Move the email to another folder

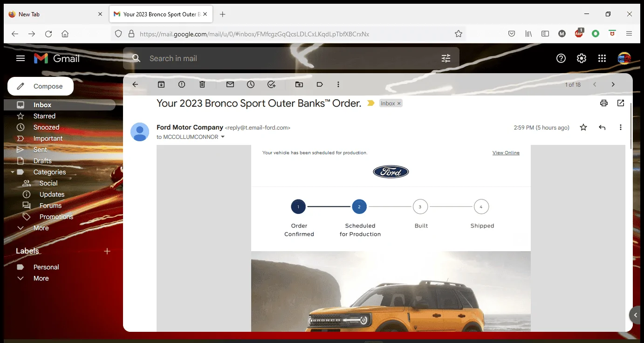tap(299, 84)
